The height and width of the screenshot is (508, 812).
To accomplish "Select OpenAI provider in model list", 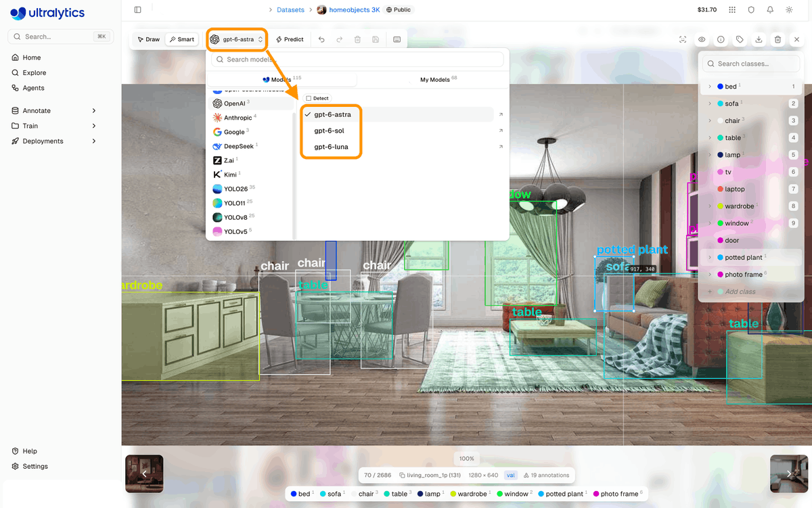I will point(250,103).
